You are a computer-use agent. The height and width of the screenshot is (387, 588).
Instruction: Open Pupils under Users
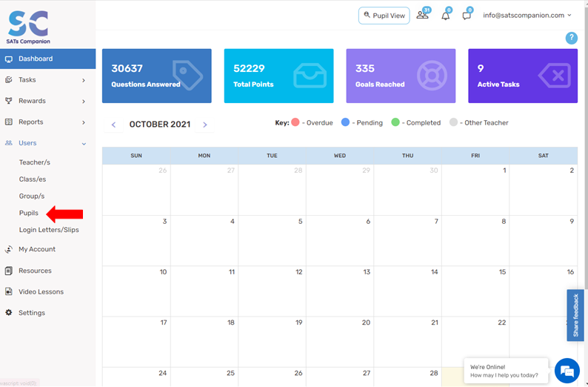(x=29, y=213)
